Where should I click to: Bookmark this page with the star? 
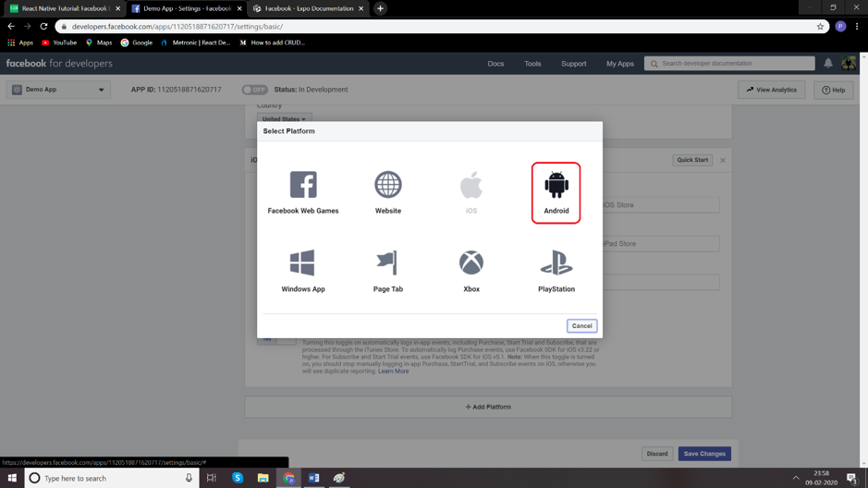(820, 26)
